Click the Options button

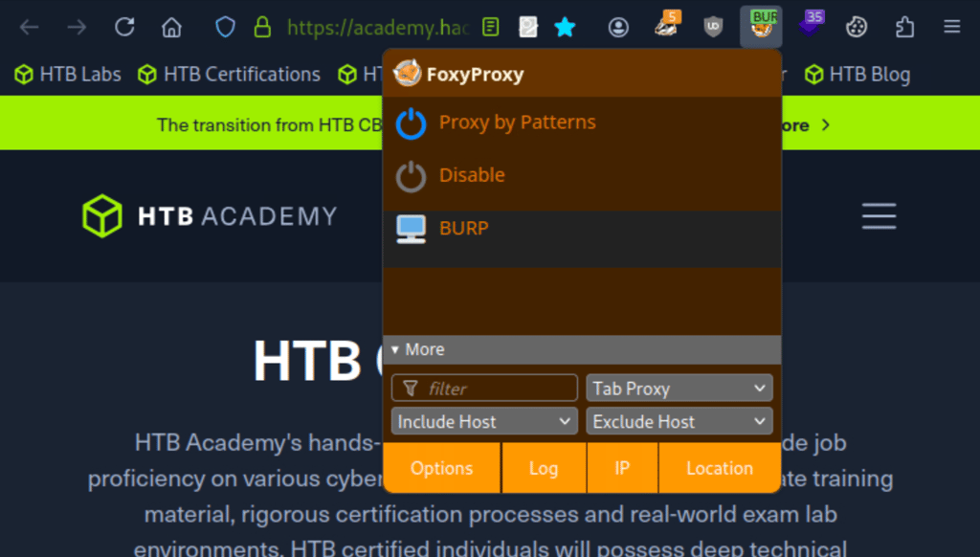[x=441, y=468]
